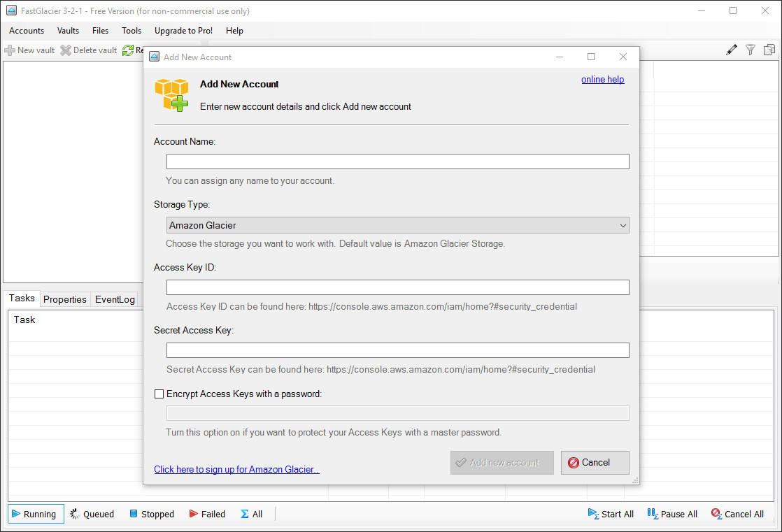Open the Vaults menu
The width and height of the screenshot is (782, 532).
tap(68, 31)
